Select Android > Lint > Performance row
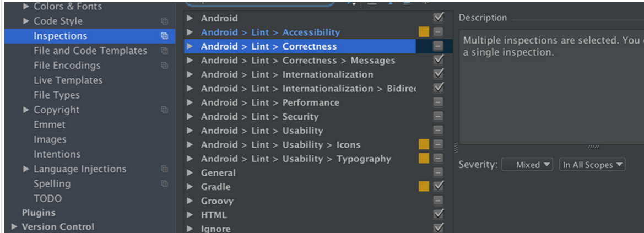The height and width of the screenshot is (233, 644). [318, 102]
